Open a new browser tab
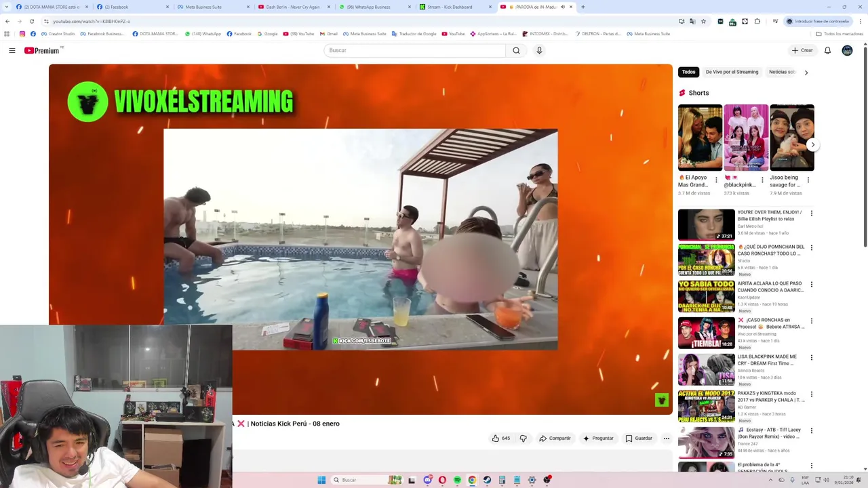This screenshot has width=868, height=488. 583,7
